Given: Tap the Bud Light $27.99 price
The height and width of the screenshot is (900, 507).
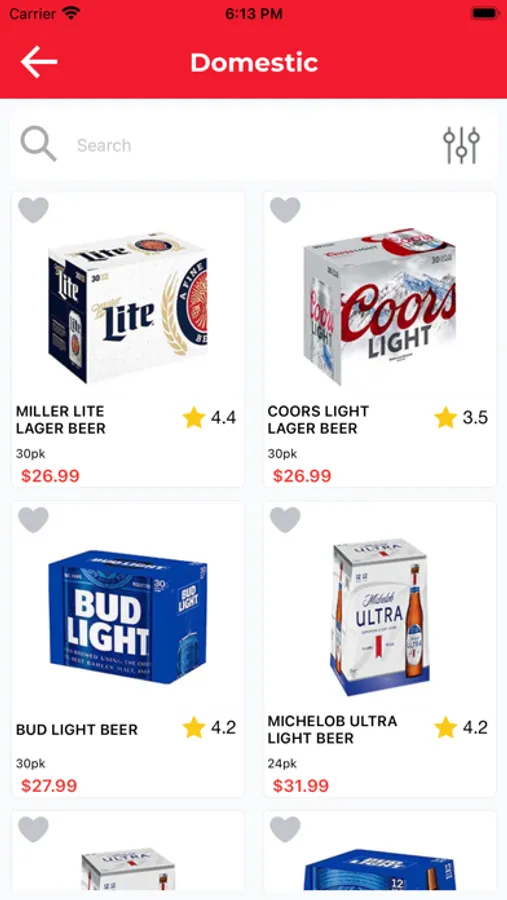Looking at the screenshot, I should 49,786.
